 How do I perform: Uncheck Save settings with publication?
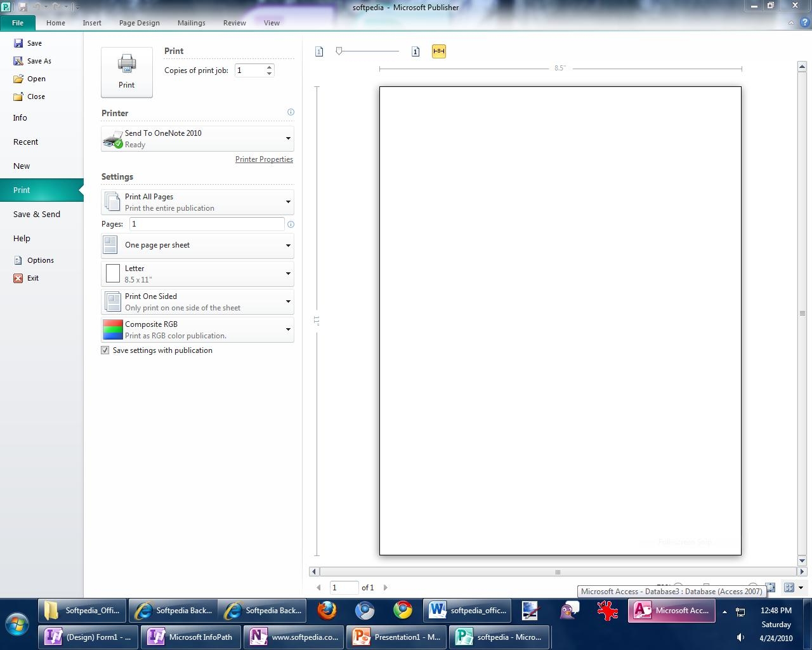coord(105,350)
